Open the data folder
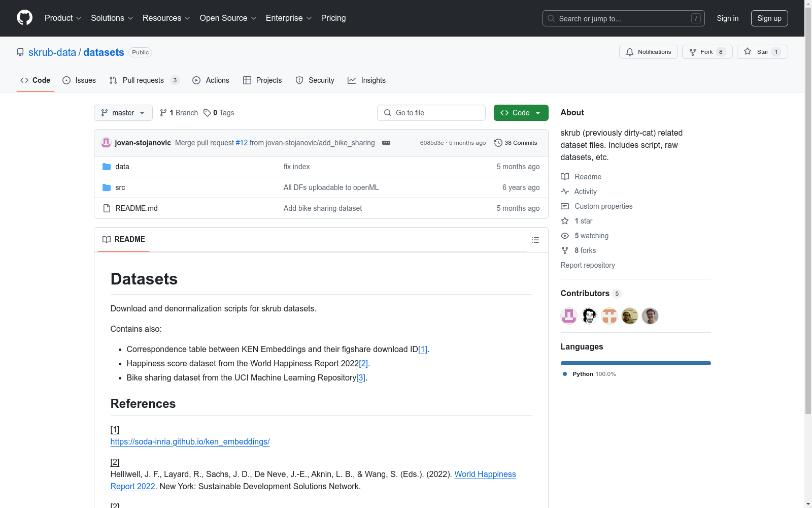Screen dimensions: 812x508 click(x=122, y=167)
